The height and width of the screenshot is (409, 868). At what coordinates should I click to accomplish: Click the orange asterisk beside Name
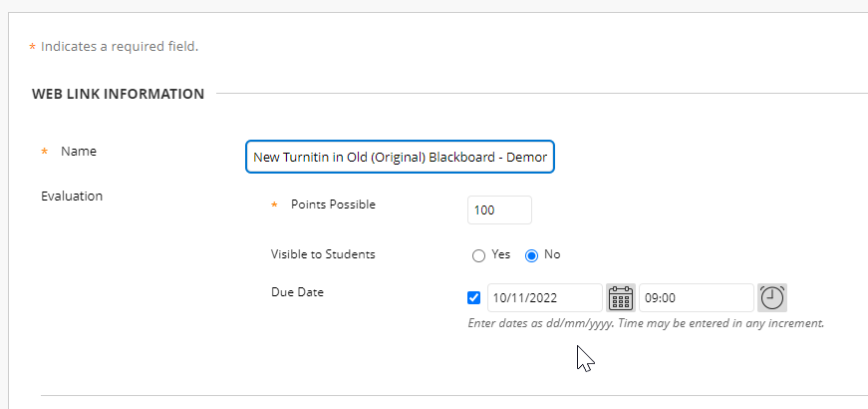pos(44,152)
